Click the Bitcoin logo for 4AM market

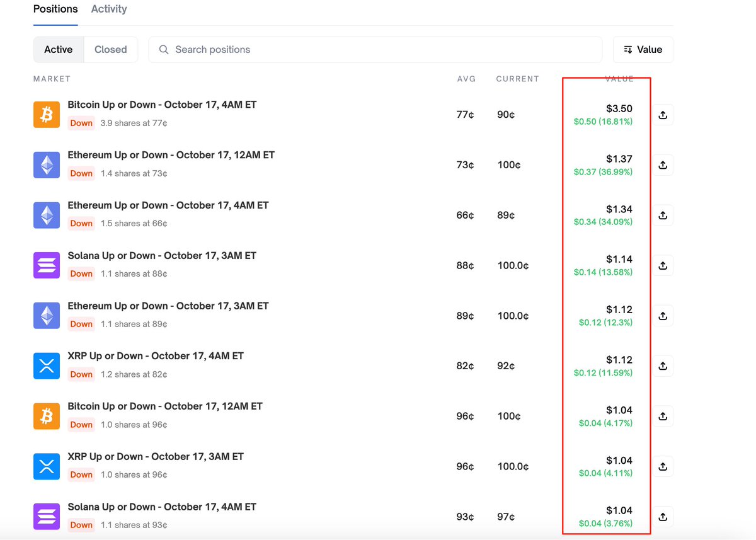(47, 115)
